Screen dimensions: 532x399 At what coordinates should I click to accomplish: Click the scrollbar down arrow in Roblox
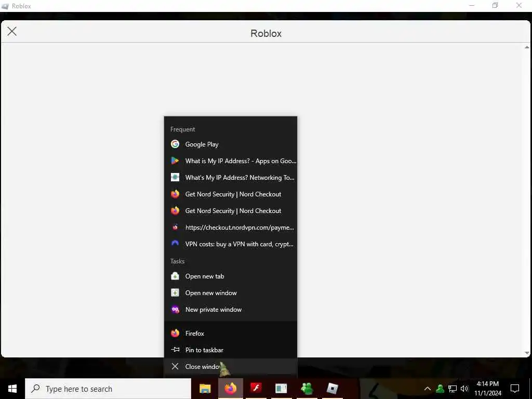[527, 353]
